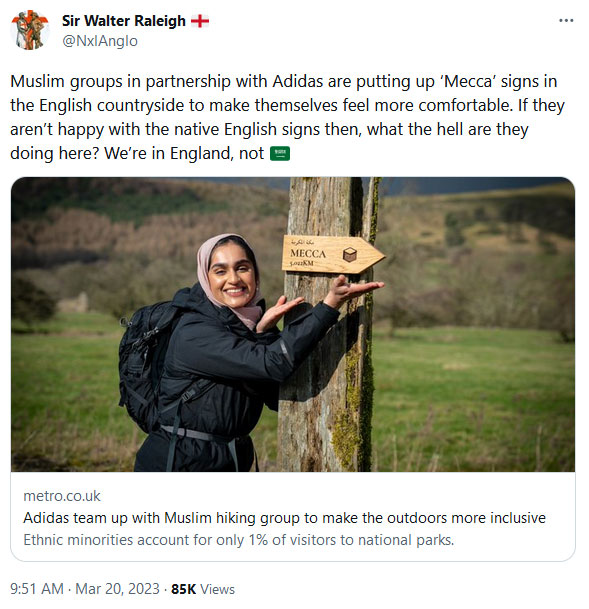Click the metro.co.uk domain label
The width and height of the screenshot is (589, 609).
(x=62, y=496)
